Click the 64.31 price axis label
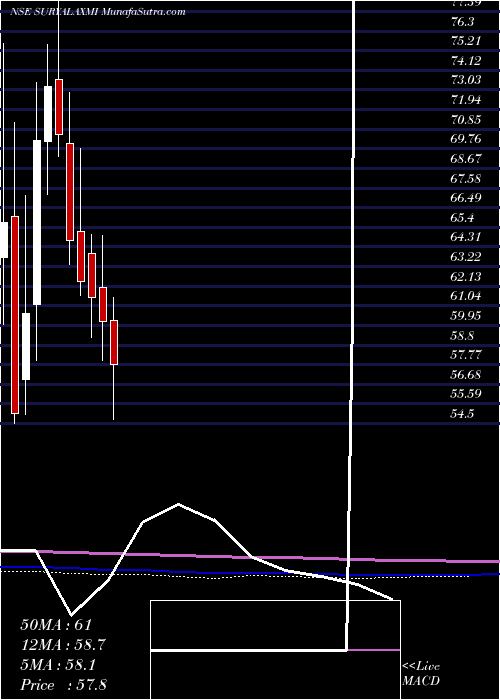Image resolution: width=500 pixels, height=700 pixels. point(465,237)
